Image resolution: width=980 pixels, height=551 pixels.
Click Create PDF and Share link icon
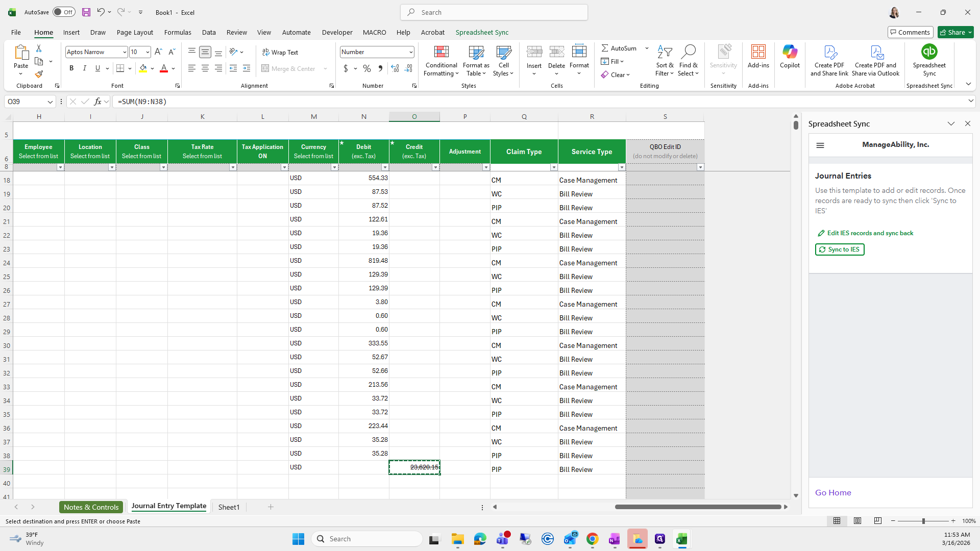pos(829,52)
